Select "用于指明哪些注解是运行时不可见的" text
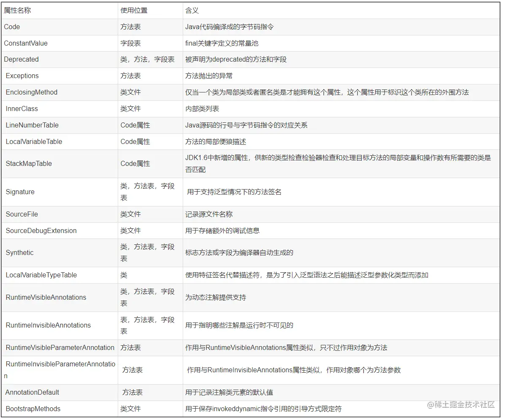506x420 pixels. 239,325
